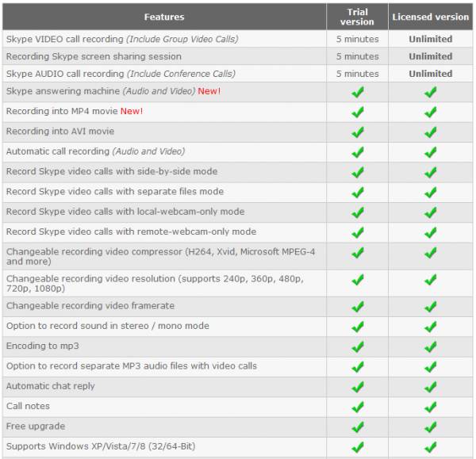Click Trial checkmark for Free upgrade

point(358,426)
